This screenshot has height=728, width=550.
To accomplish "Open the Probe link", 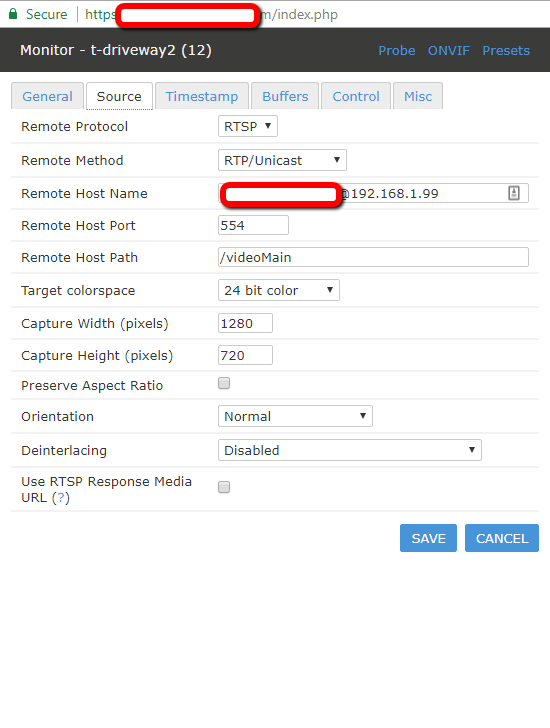I will 397,50.
